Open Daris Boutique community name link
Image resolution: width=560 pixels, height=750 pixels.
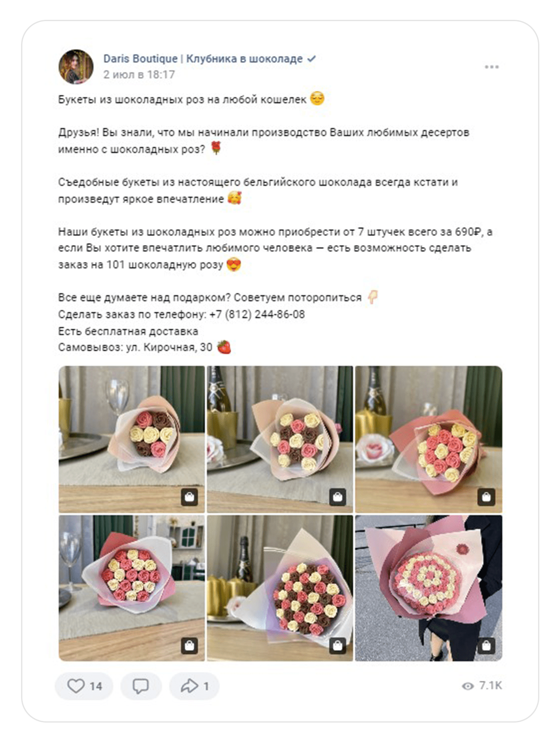tap(203, 59)
